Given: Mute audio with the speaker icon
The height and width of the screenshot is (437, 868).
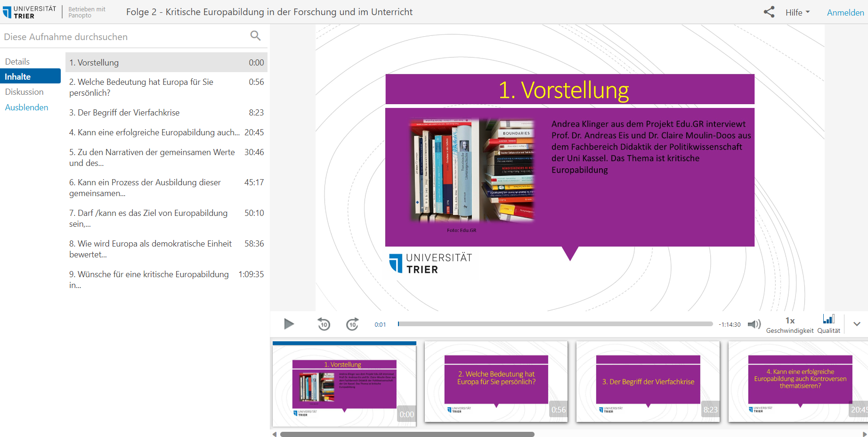Looking at the screenshot, I should click(754, 324).
